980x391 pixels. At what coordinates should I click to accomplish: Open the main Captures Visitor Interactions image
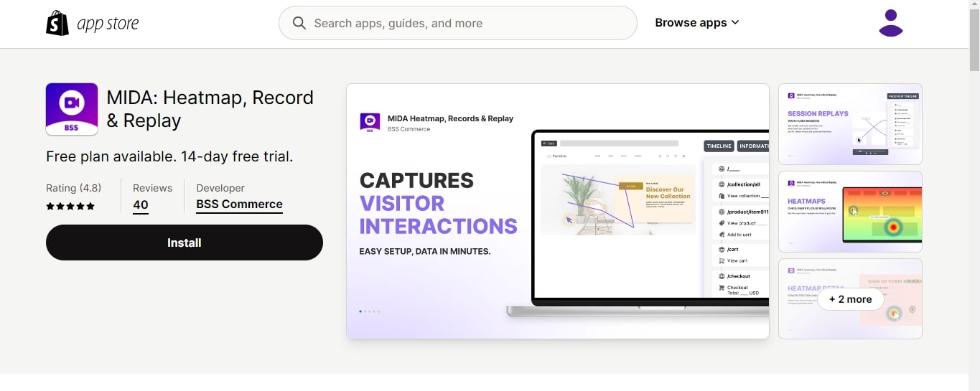click(x=558, y=211)
